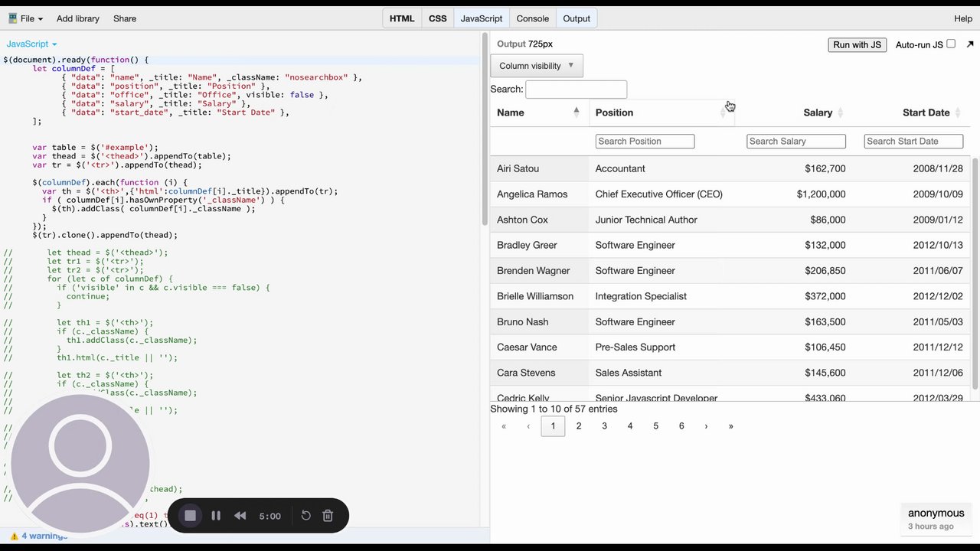Go to the next page of entries
980x551 pixels.
[706, 426]
